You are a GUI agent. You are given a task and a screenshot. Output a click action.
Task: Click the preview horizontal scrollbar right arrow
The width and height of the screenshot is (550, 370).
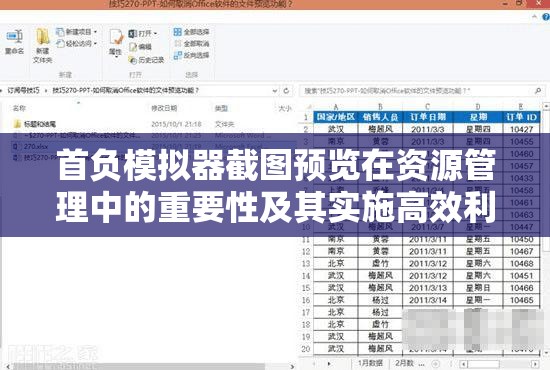click(535, 364)
